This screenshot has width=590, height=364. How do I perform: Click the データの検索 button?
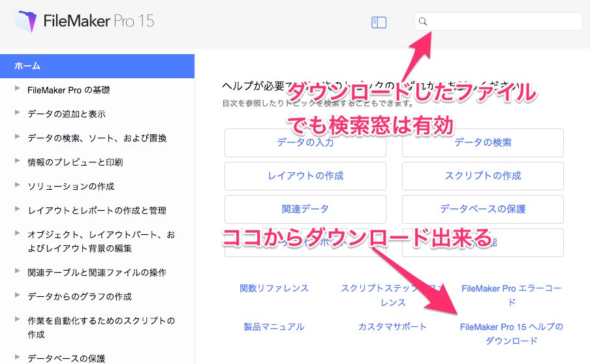pos(483,143)
